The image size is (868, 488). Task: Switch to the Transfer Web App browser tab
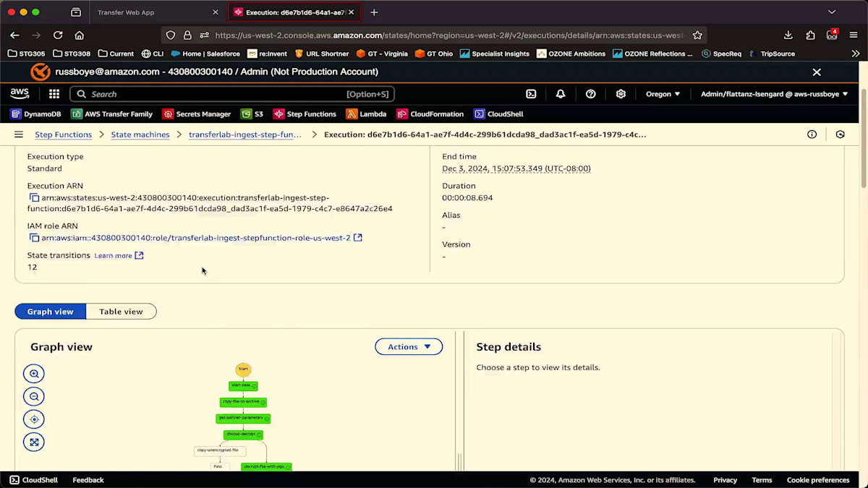tap(153, 12)
